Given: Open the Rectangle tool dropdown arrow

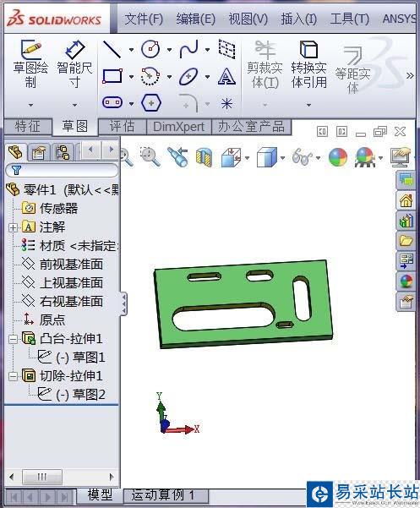Looking at the screenshot, I should point(131,77).
